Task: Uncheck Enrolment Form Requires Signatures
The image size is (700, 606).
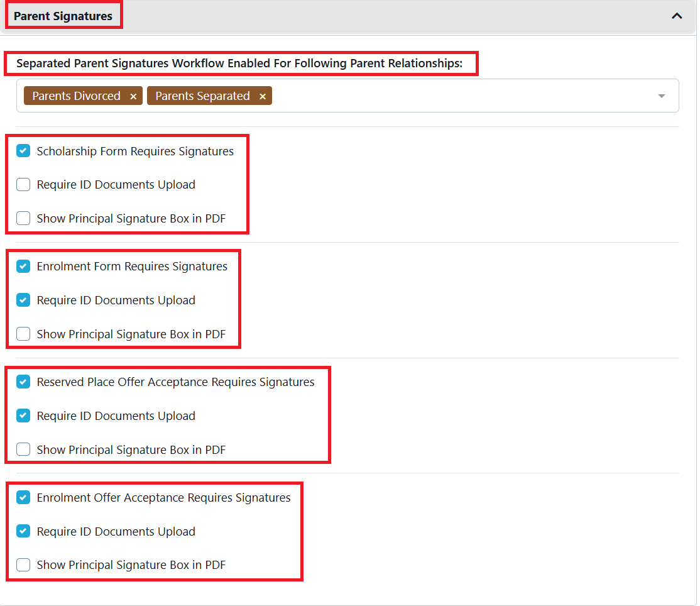Action: 23,267
